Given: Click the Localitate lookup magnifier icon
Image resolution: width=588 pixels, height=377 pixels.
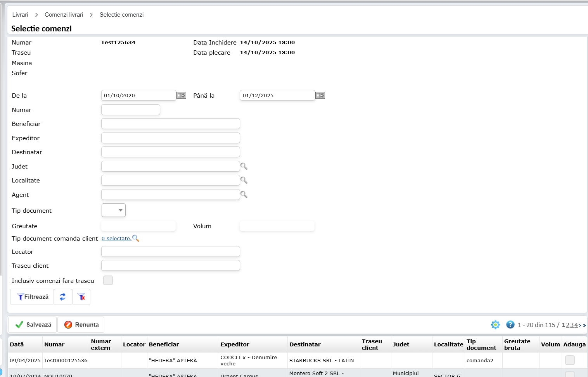Looking at the screenshot, I should pyautogui.click(x=244, y=180).
